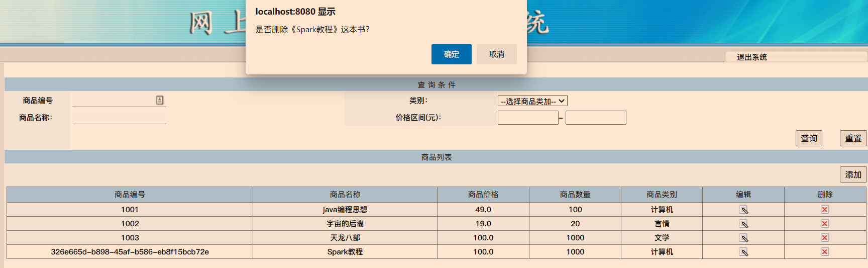868x268 pixels.
Task: Click 添加 to add a product
Action: coord(853,174)
